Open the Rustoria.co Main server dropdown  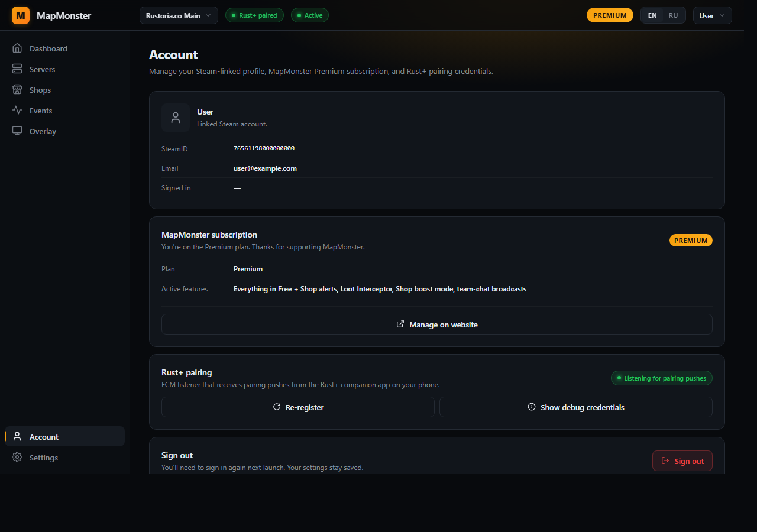179,15
